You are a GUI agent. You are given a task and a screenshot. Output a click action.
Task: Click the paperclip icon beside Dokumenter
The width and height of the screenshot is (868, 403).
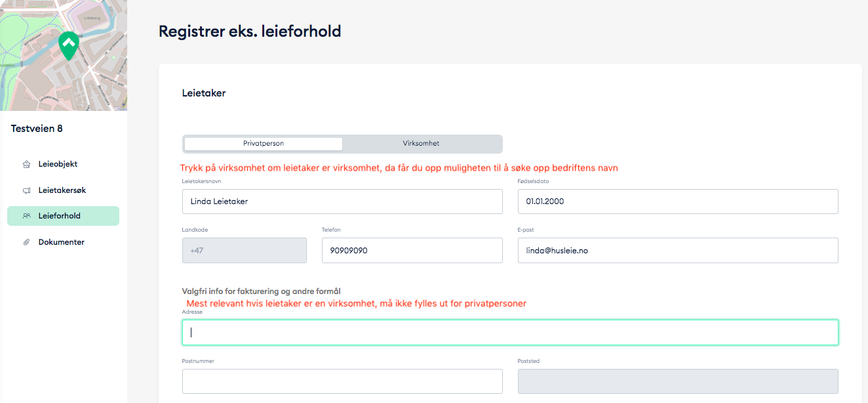pyautogui.click(x=26, y=242)
